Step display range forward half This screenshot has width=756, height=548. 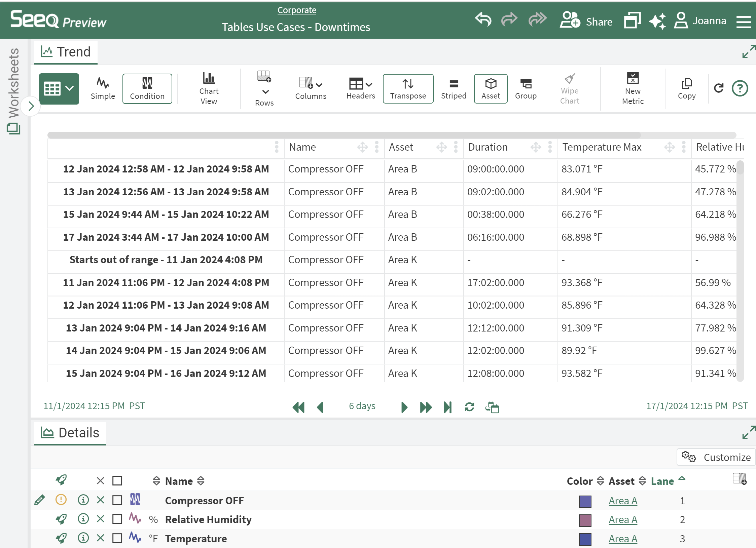coord(404,407)
